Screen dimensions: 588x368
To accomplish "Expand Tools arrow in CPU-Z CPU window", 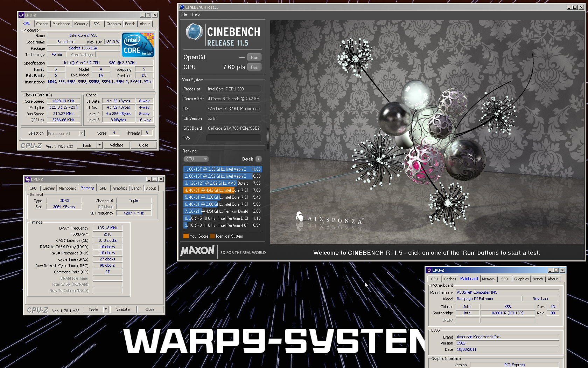I will [99, 145].
